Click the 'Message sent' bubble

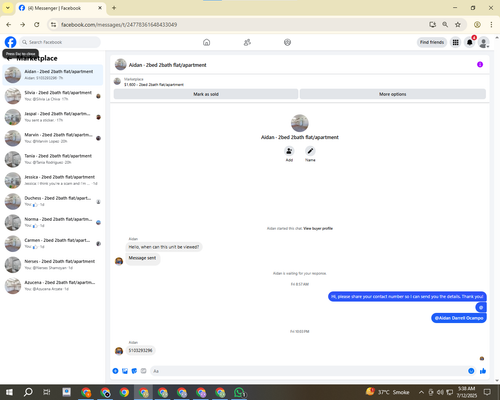coord(142,258)
